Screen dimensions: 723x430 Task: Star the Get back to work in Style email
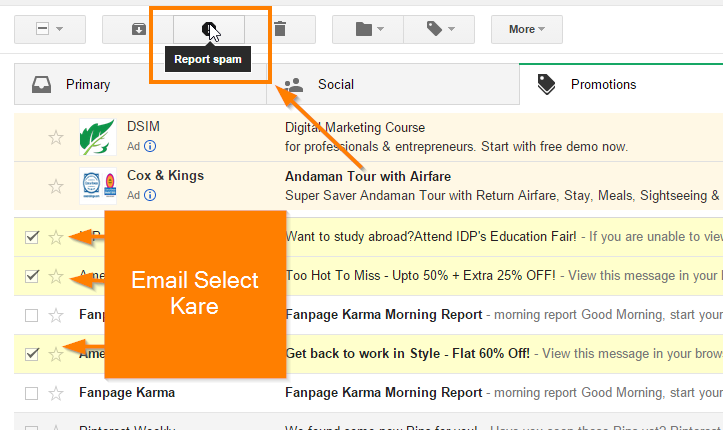pos(56,354)
